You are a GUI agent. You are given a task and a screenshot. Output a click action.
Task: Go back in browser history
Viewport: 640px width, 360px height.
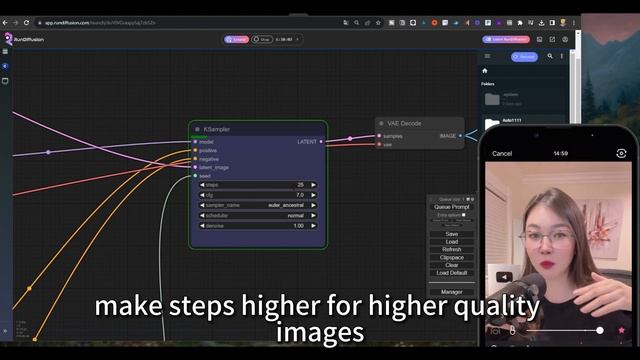point(5,23)
